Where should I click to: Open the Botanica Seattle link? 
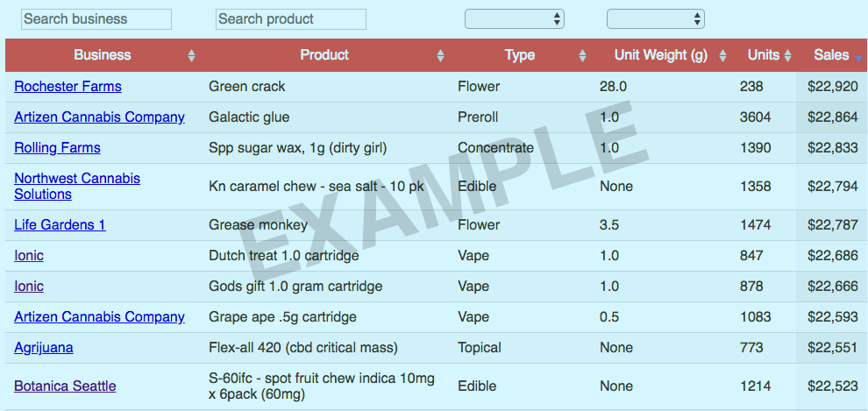click(66, 386)
